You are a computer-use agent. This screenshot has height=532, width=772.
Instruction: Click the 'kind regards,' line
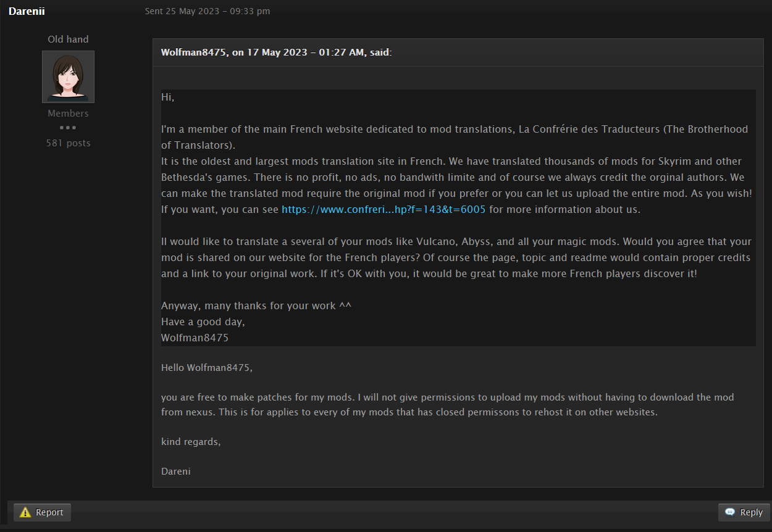pyautogui.click(x=191, y=441)
